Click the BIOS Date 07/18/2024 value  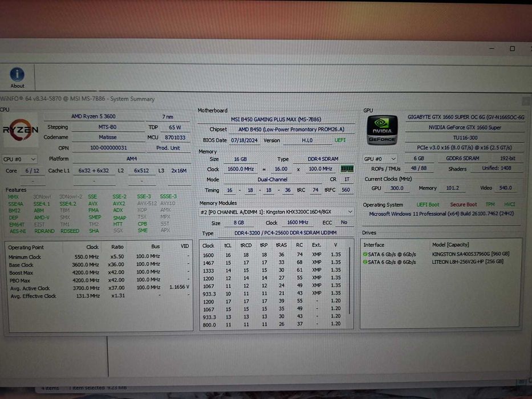(244, 140)
